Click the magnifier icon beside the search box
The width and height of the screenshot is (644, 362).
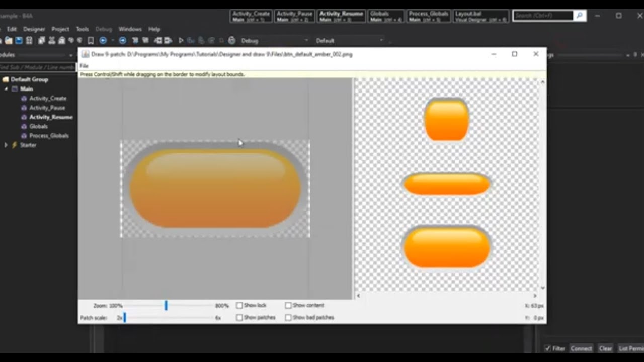click(x=580, y=16)
